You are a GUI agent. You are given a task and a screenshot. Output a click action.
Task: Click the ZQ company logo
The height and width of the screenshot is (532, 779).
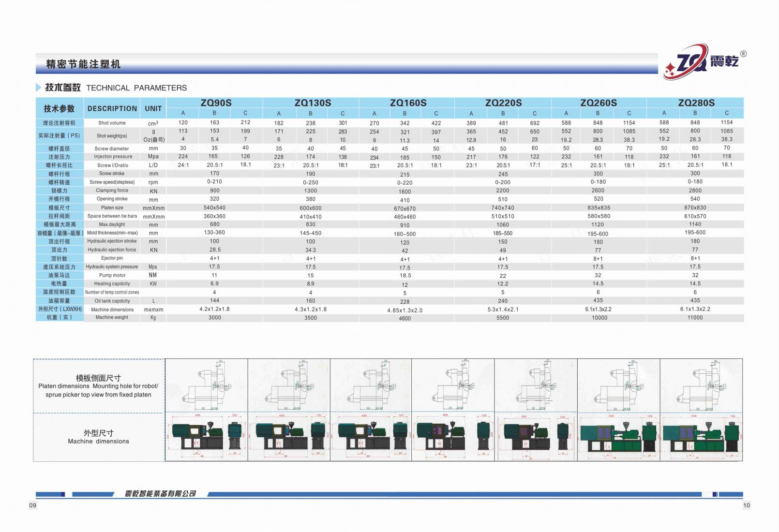(x=701, y=61)
